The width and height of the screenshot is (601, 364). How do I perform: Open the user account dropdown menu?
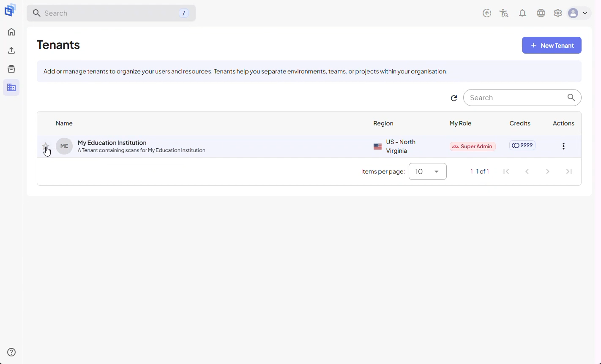pos(579,14)
